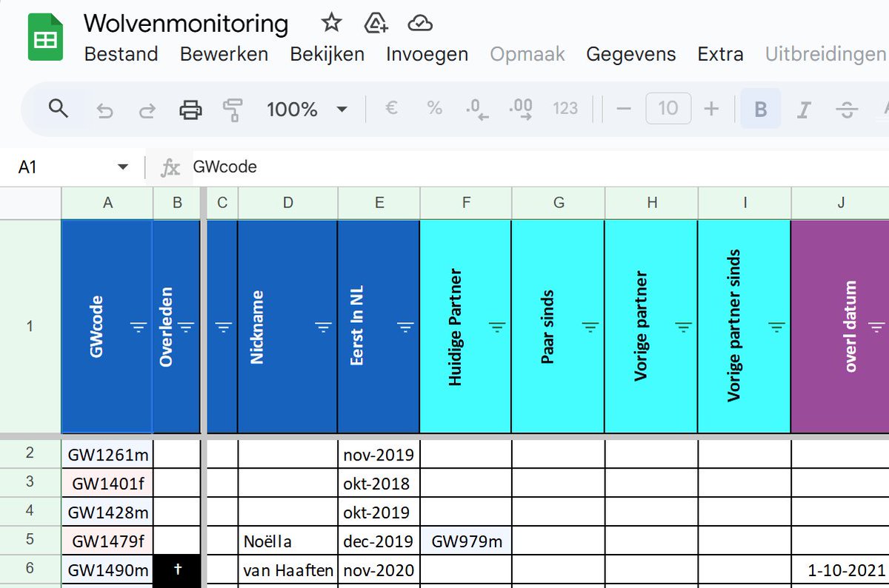Toggle italic formatting
This screenshot has width=889, height=588.
(803, 110)
